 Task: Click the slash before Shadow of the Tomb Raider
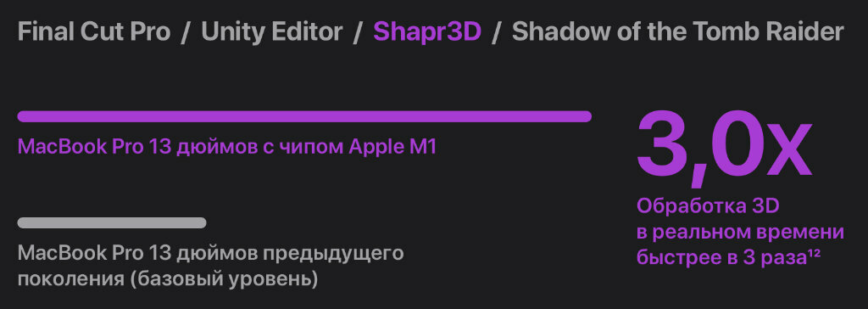tap(497, 33)
